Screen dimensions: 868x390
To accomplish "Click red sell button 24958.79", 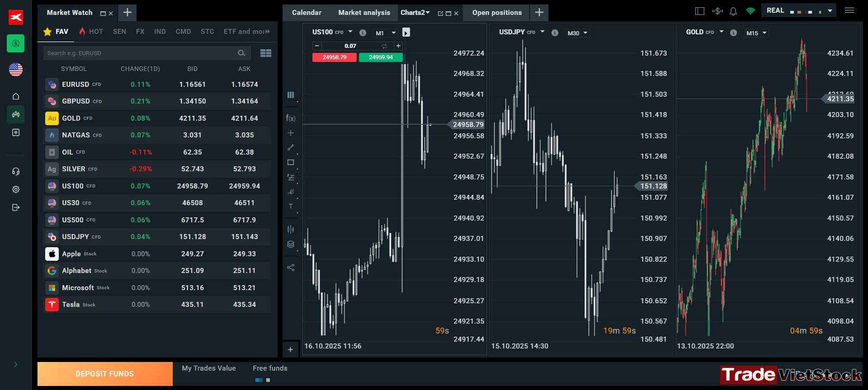I will click(x=334, y=57).
